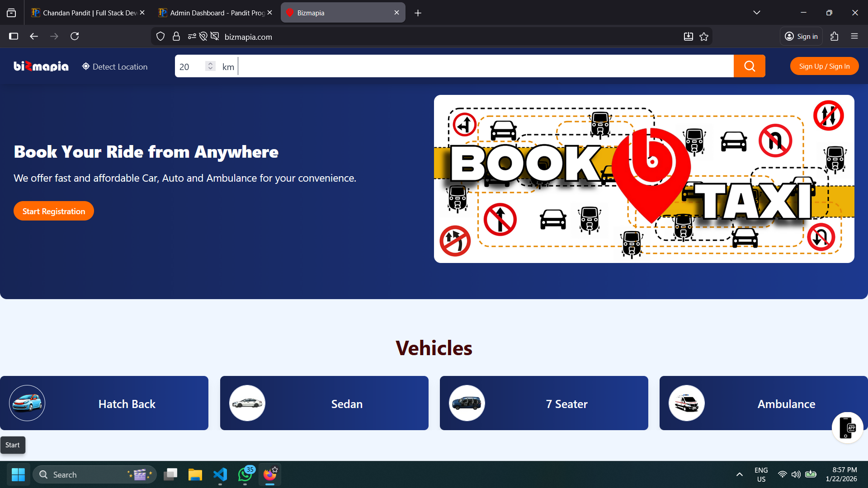Click the browser extensions icon
Image resolution: width=868 pixels, height=488 pixels.
click(835, 36)
